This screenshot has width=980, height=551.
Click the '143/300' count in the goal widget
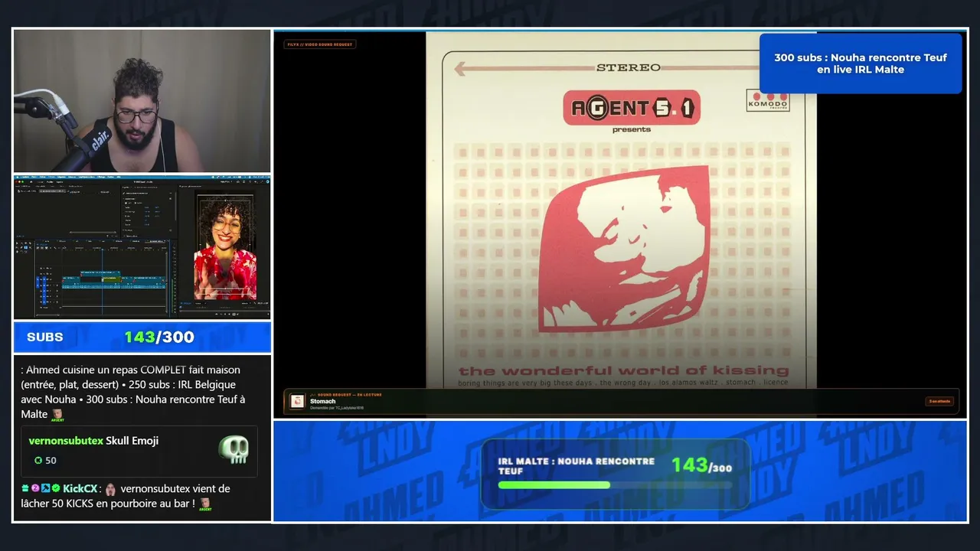[701, 465]
